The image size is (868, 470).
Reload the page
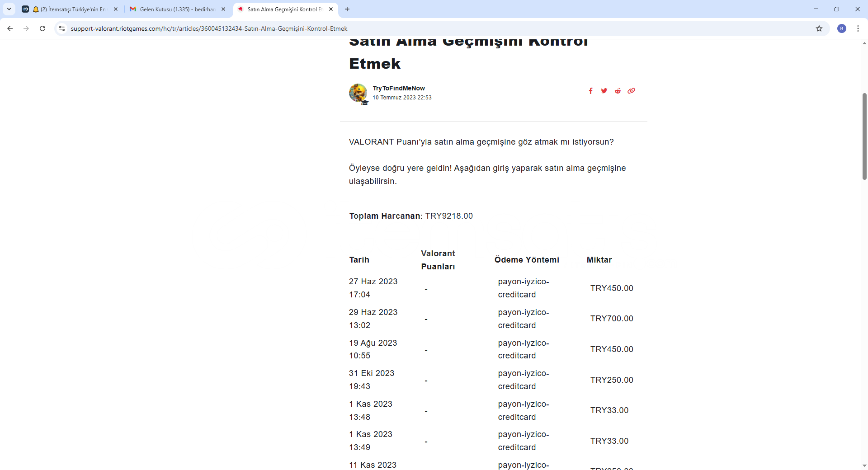click(x=42, y=28)
